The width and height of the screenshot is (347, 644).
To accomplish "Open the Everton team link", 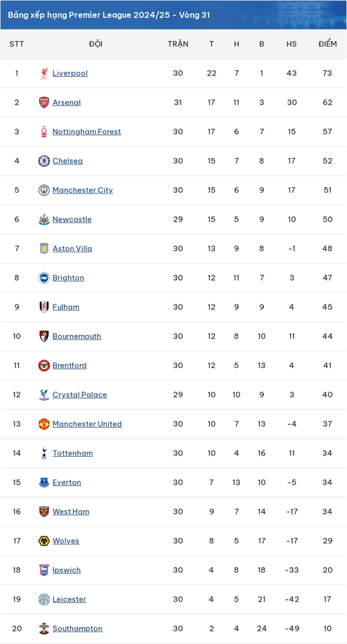I will click(x=67, y=482).
